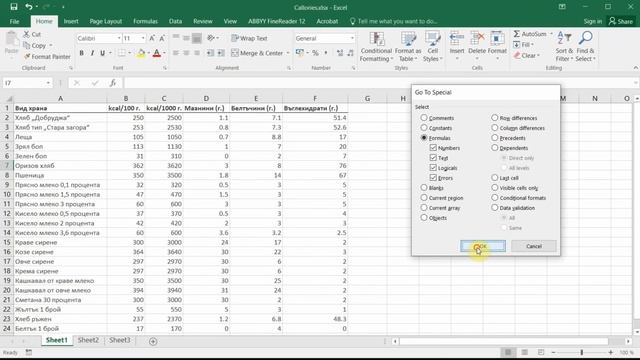Uncheck the Numbers checkbox
Image resolution: width=640 pixels, height=360 pixels.
pyautogui.click(x=433, y=148)
